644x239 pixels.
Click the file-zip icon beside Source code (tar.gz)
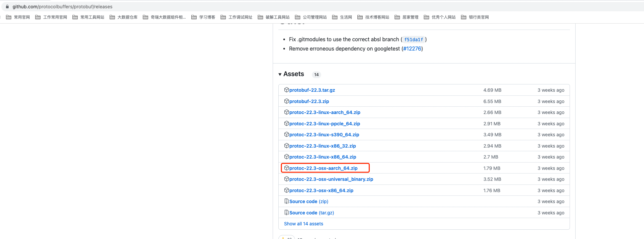pyautogui.click(x=286, y=212)
